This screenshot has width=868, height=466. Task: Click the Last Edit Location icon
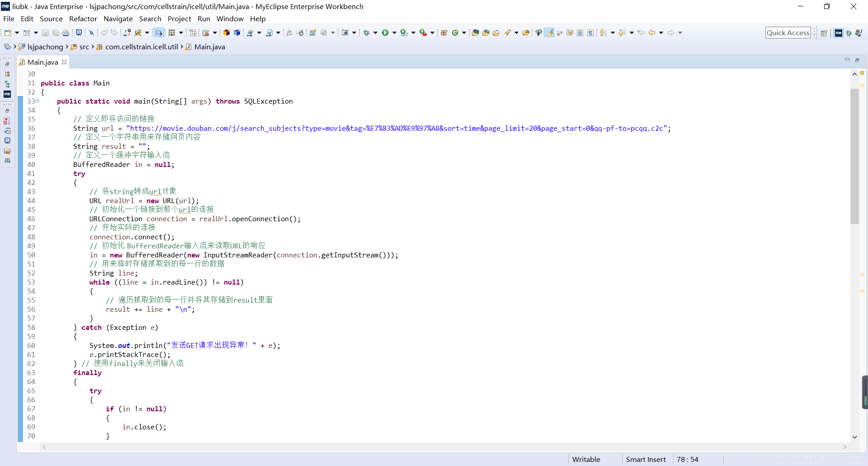coord(641,33)
